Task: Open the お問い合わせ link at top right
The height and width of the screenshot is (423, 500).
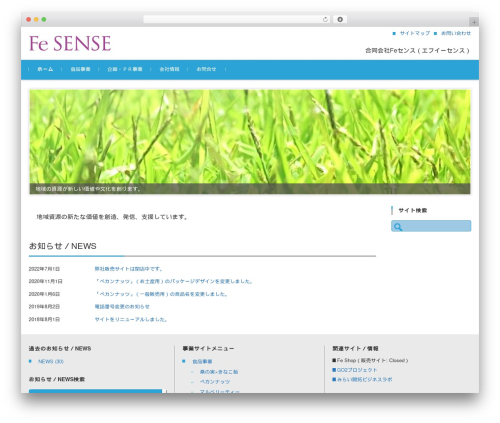Action: click(x=456, y=33)
